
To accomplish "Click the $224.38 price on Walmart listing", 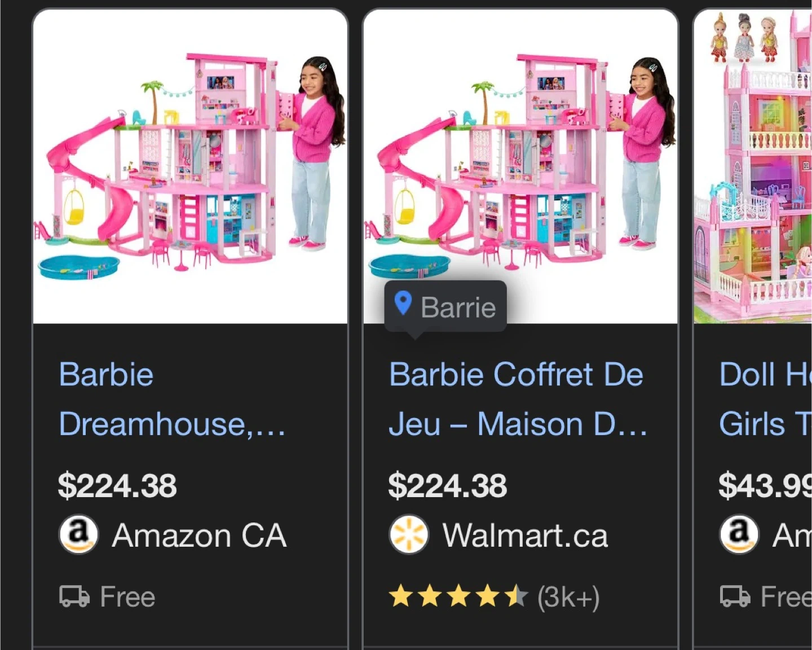I will pos(448,486).
